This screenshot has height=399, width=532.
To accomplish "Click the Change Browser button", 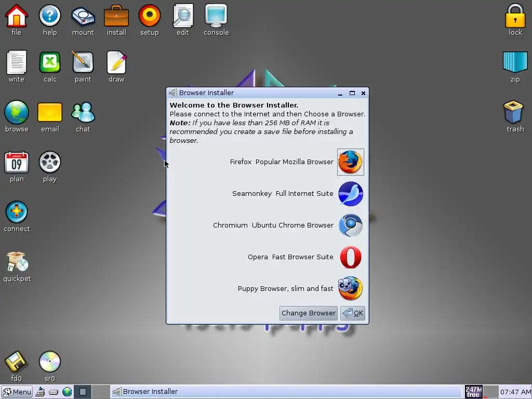I will coord(309,313).
